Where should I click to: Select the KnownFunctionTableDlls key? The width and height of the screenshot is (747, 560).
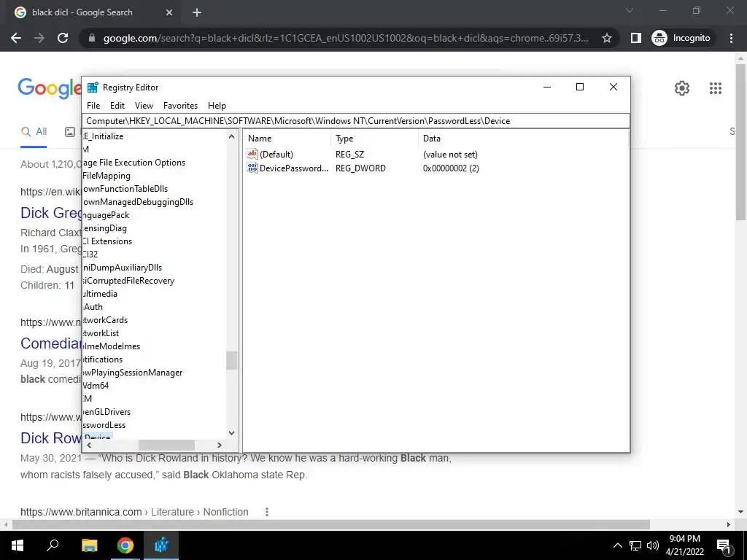[x=125, y=189]
